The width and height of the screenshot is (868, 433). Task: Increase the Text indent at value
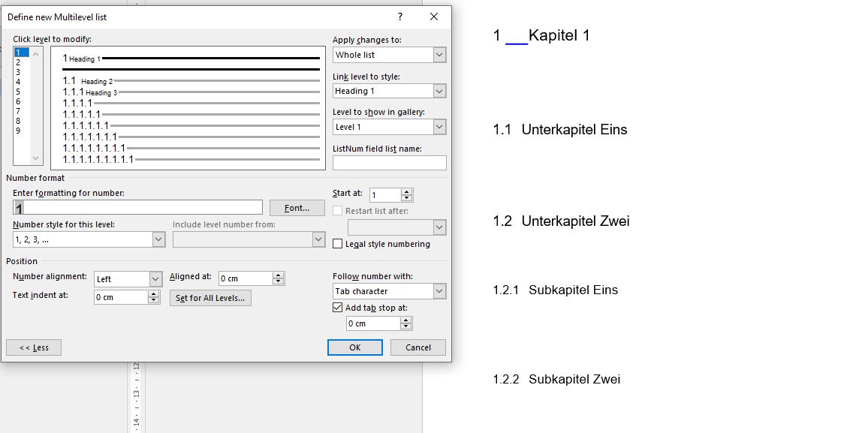click(x=154, y=294)
